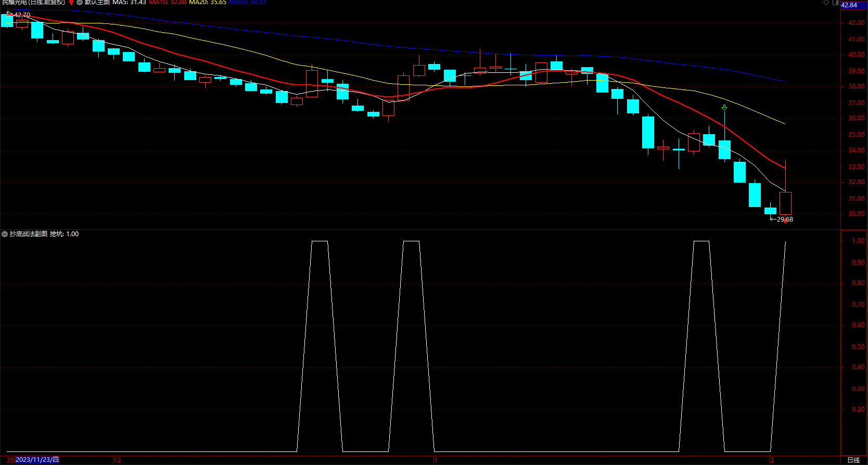
Task: Click the 挖坑: 1.00 readout
Action: click(x=65, y=234)
